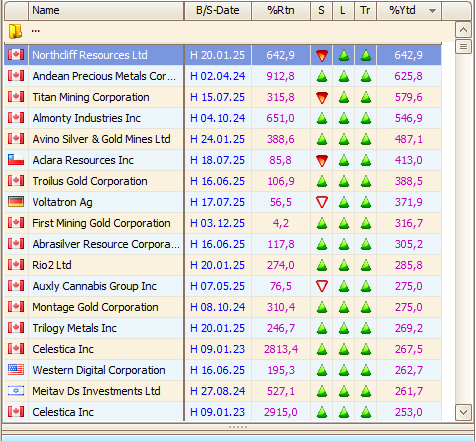The width and height of the screenshot is (476, 441).
Task: Click the Chile flag beside Aclara Resources Inc
Action: [16, 160]
